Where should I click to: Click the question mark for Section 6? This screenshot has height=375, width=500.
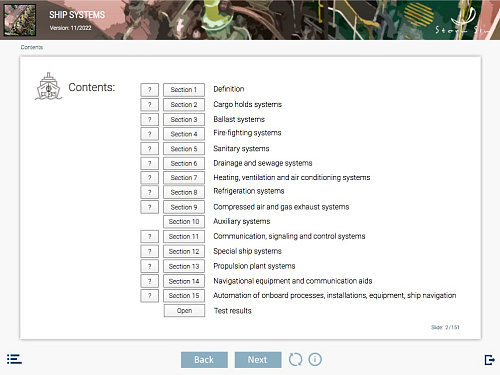pos(149,163)
